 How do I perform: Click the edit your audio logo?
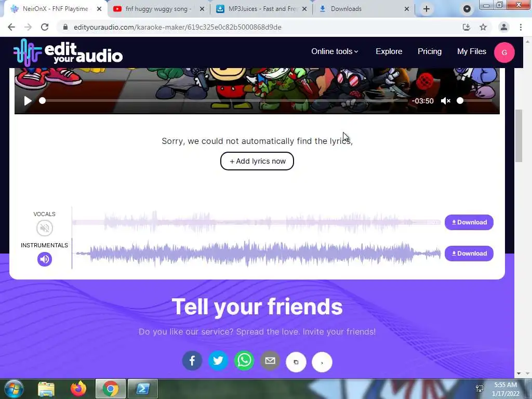pos(68,52)
